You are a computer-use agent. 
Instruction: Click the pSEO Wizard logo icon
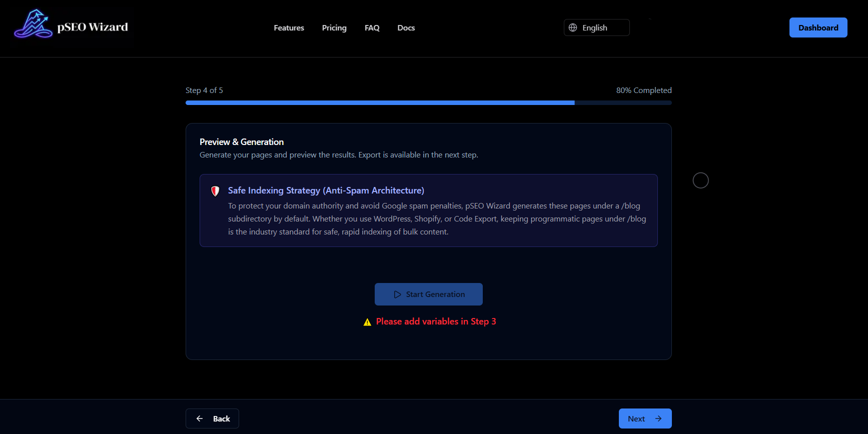33,24
